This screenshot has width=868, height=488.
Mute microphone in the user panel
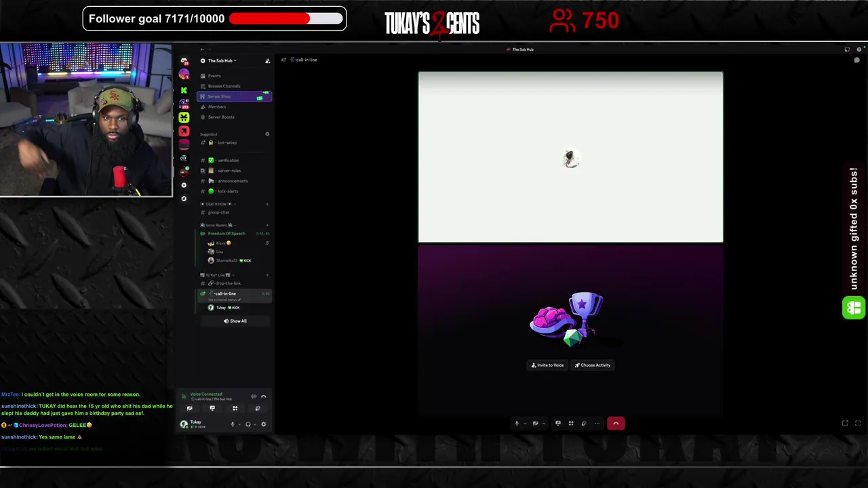[x=233, y=424]
